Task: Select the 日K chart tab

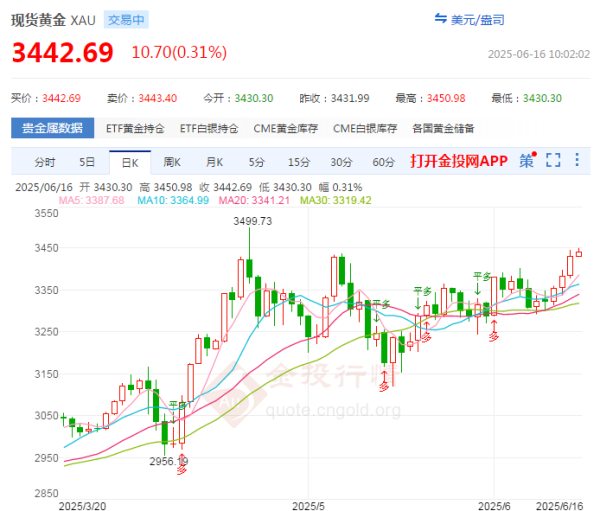Action: [x=130, y=163]
